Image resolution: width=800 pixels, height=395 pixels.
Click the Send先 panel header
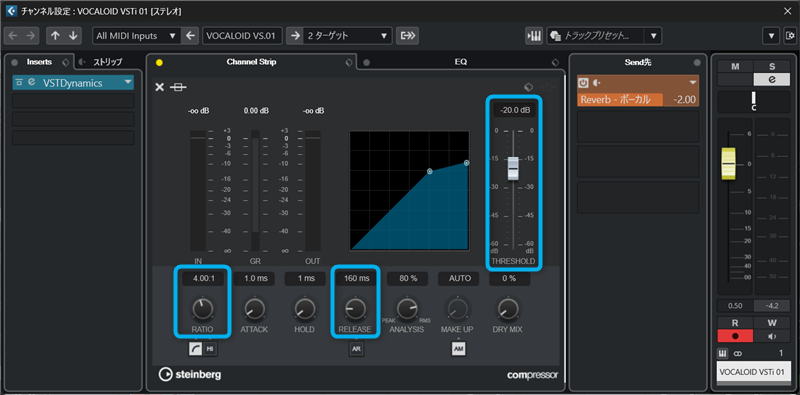click(x=638, y=62)
